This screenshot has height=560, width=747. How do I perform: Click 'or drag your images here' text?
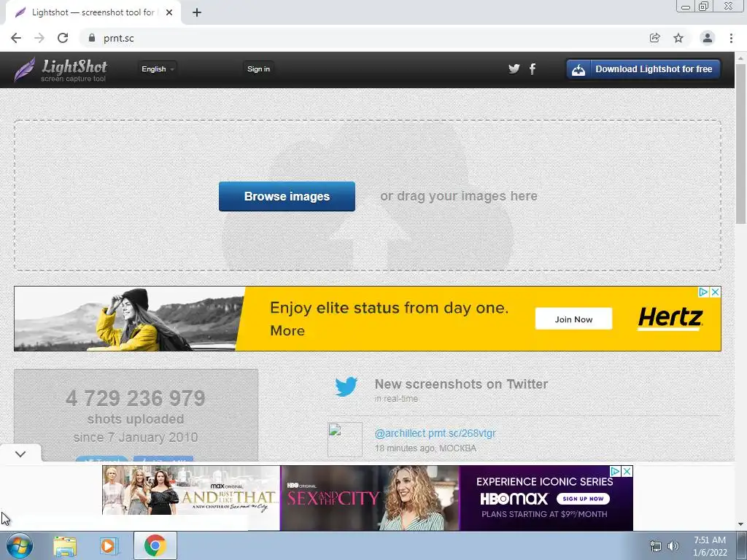459,195
